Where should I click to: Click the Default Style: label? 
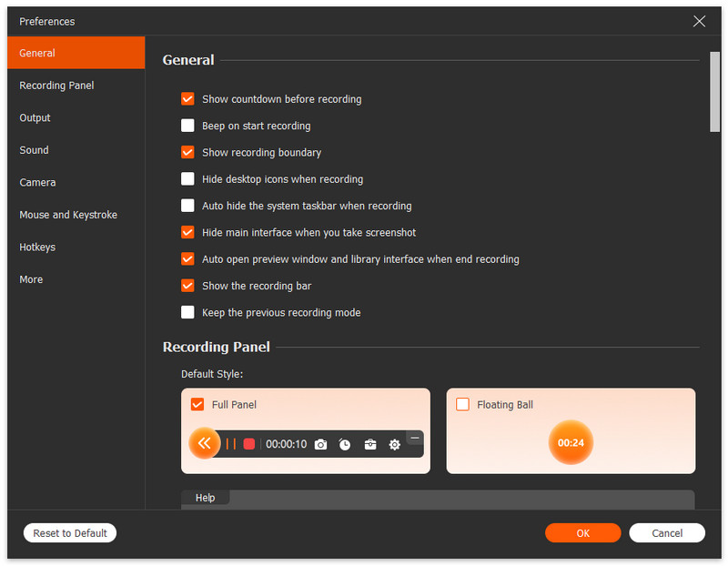(x=212, y=374)
